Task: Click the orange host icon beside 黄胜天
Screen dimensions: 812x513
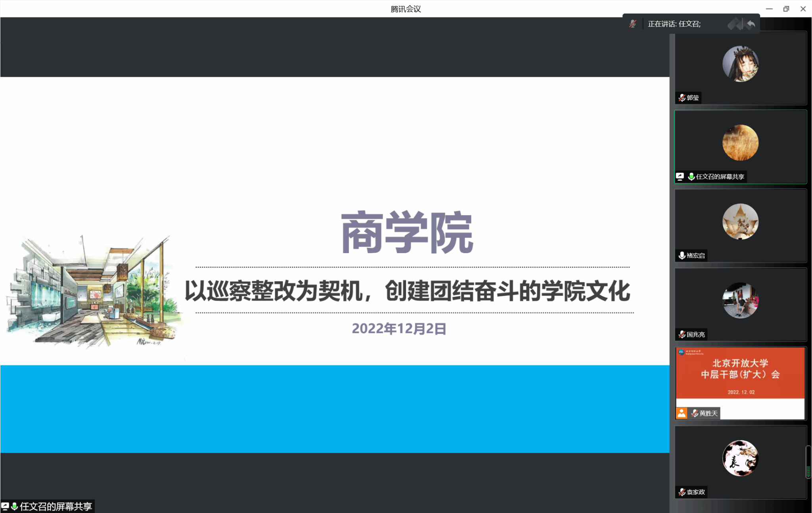Action: pyautogui.click(x=682, y=413)
